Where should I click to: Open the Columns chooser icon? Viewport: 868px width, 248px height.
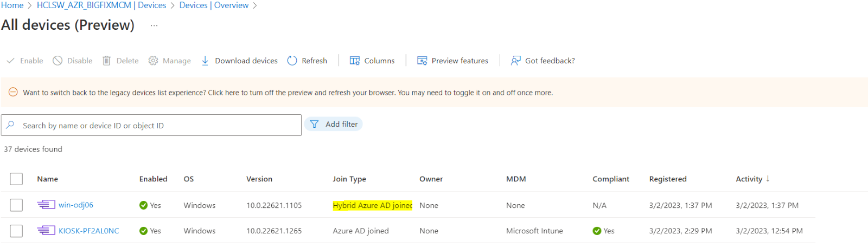point(355,61)
